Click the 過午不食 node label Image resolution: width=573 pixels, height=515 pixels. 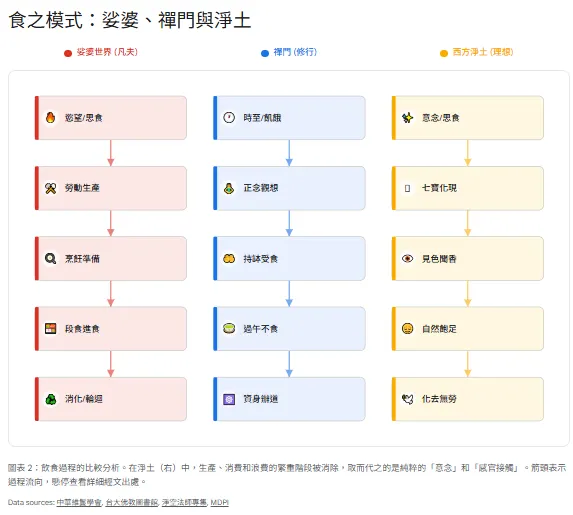[x=261, y=329]
